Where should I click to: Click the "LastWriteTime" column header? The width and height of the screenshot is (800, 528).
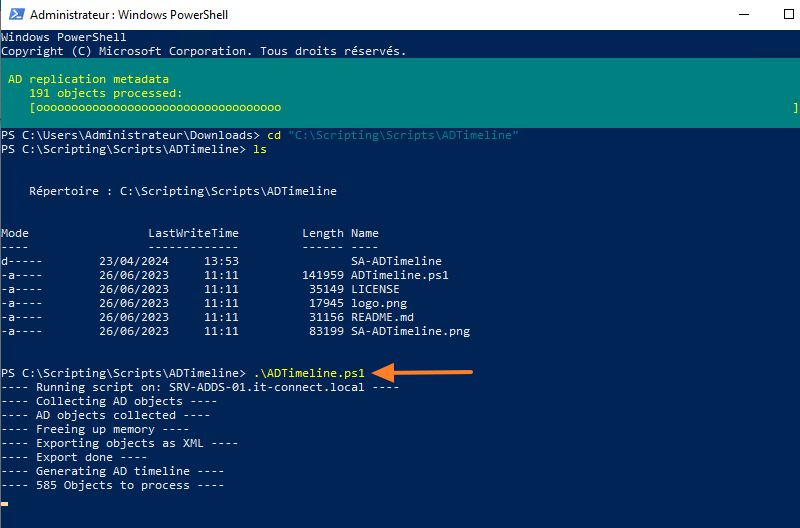click(193, 233)
